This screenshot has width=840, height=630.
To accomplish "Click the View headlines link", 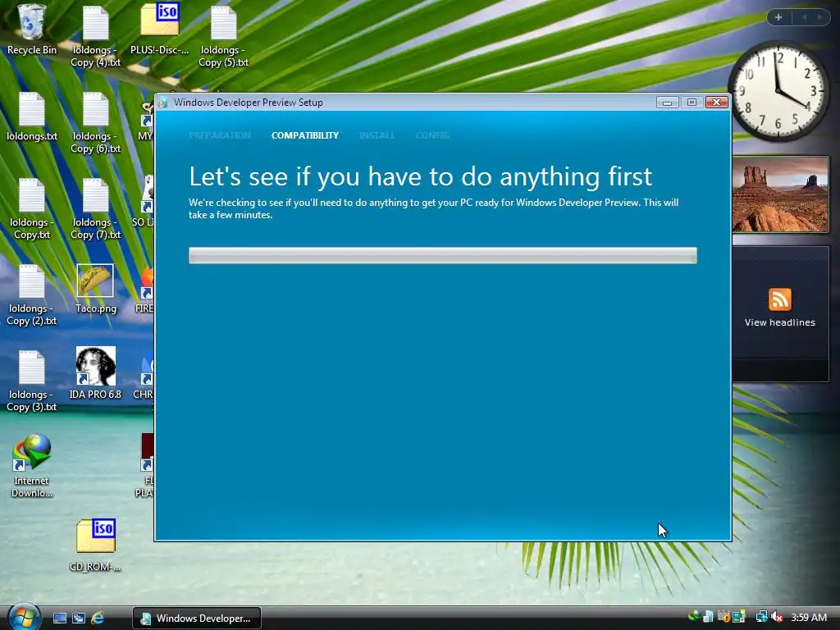I will [x=779, y=322].
